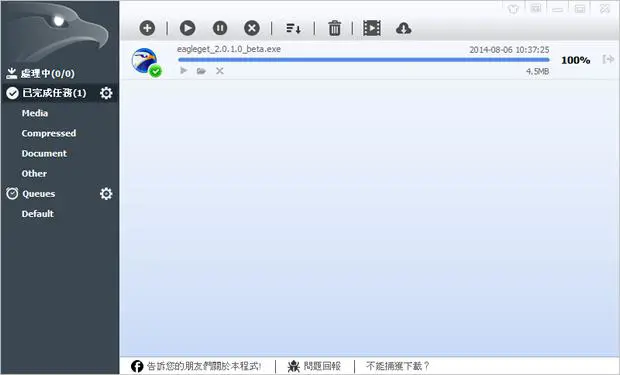Open the Queues gear settings icon
Viewport: 620px width, 375px height.
tap(106, 193)
